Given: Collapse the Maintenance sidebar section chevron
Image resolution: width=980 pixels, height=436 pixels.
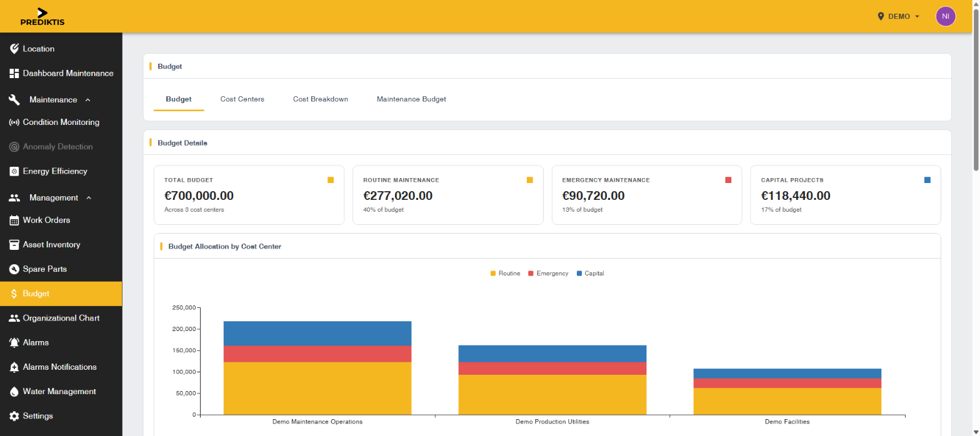Looking at the screenshot, I should click(x=87, y=100).
